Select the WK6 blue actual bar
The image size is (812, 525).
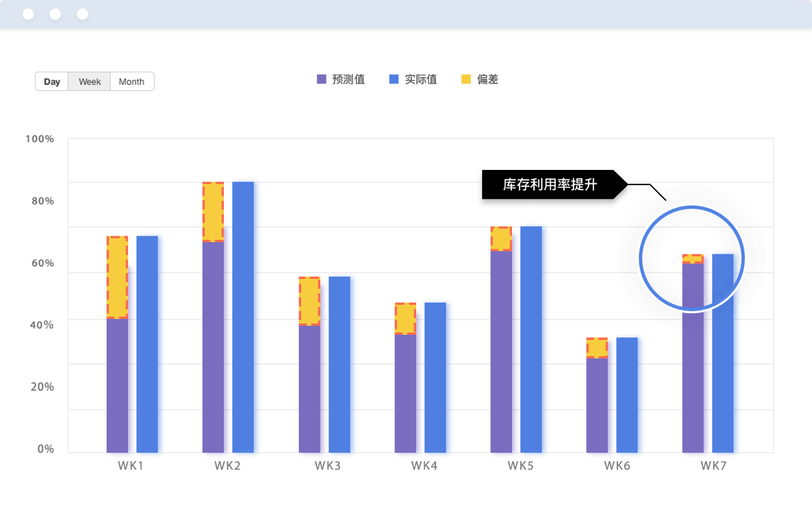click(627, 395)
